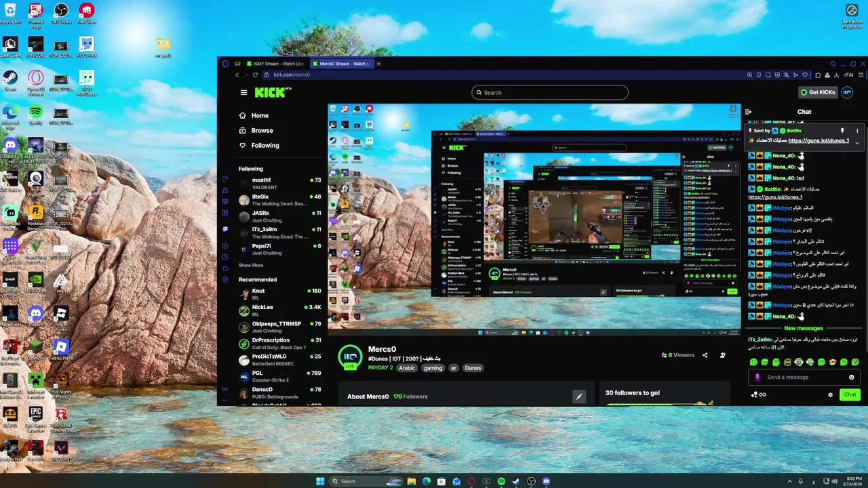Open pinned message three-dot options

[x=856, y=130]
